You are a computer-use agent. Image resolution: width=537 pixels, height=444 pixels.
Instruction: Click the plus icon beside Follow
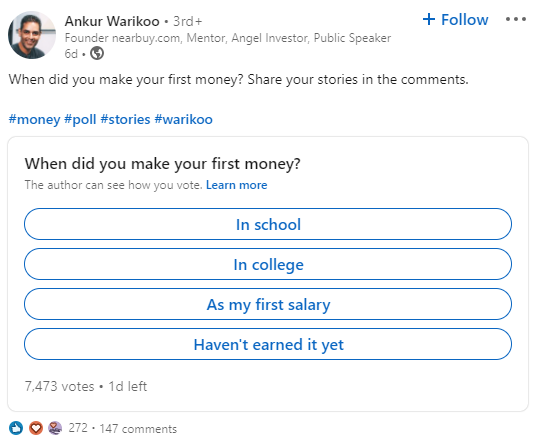pos(429,19)
